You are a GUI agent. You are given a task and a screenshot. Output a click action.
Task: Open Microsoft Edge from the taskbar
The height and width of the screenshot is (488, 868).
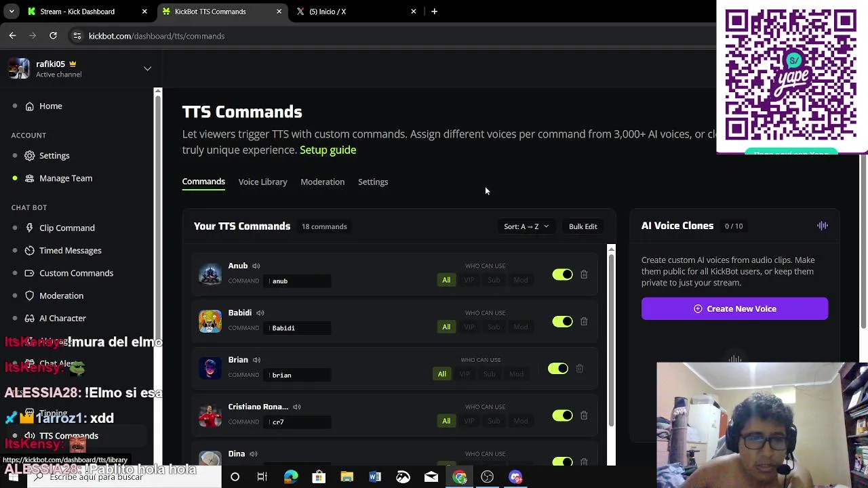[290, 477]
